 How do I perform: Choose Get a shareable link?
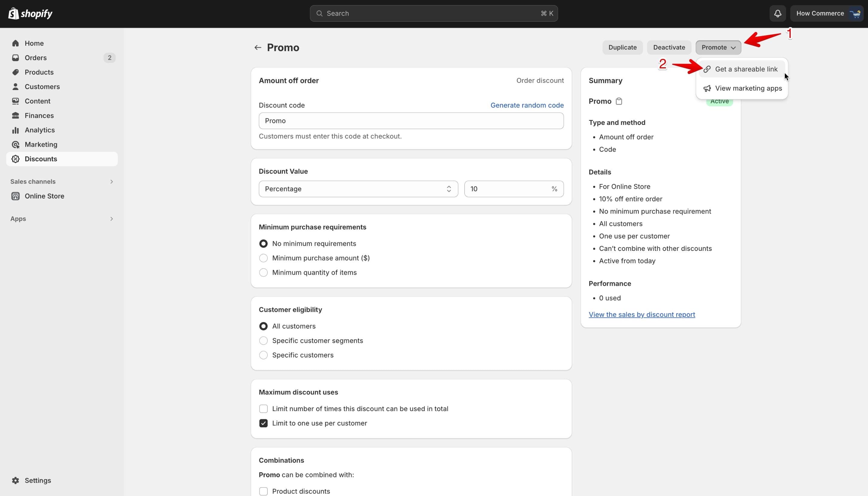[x=741, y=69]
